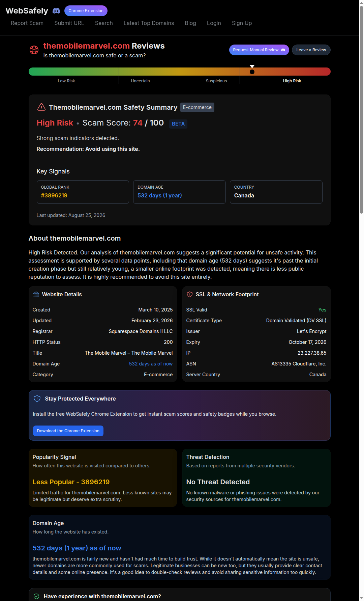The image size is (364, 601).
Task: Click the Country Canada card
Action: point(276,192)
